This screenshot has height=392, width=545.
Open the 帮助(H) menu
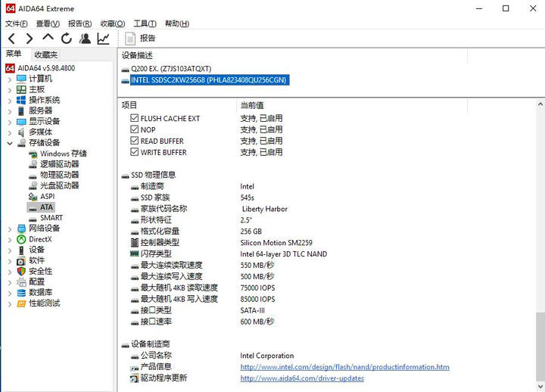pyautogui.click(x=177, y=23)
